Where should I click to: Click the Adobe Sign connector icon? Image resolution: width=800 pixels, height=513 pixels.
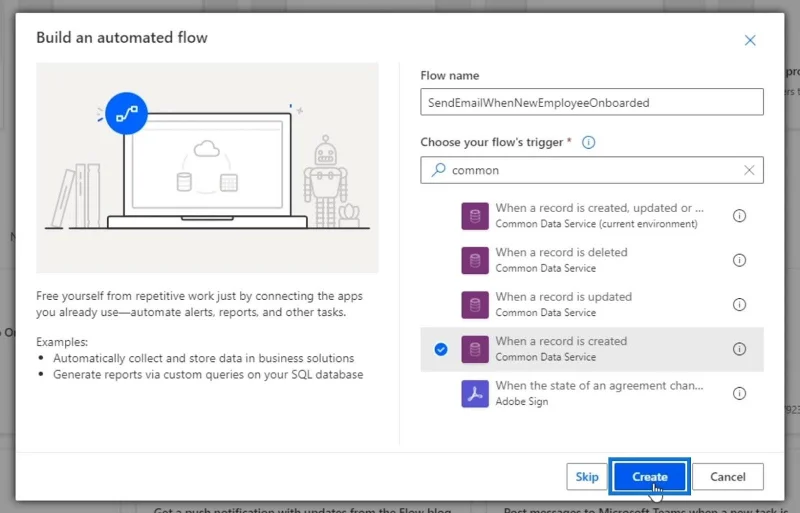[x=475, y=394]
